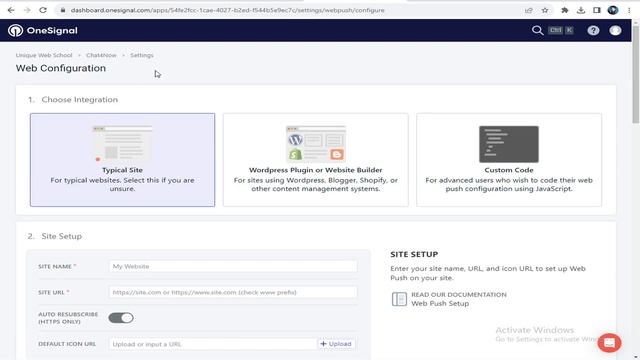Screen dimensions: 640x360
Task: Toggle the browser side panel icon
Action: (597, 10)
